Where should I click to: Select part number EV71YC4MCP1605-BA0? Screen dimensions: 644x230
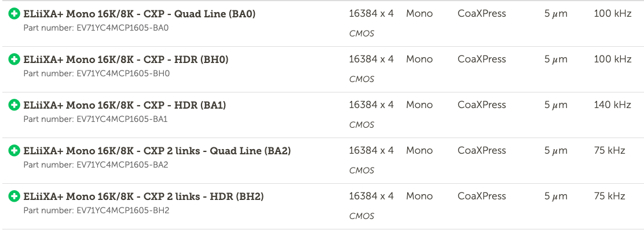point(96,28)
